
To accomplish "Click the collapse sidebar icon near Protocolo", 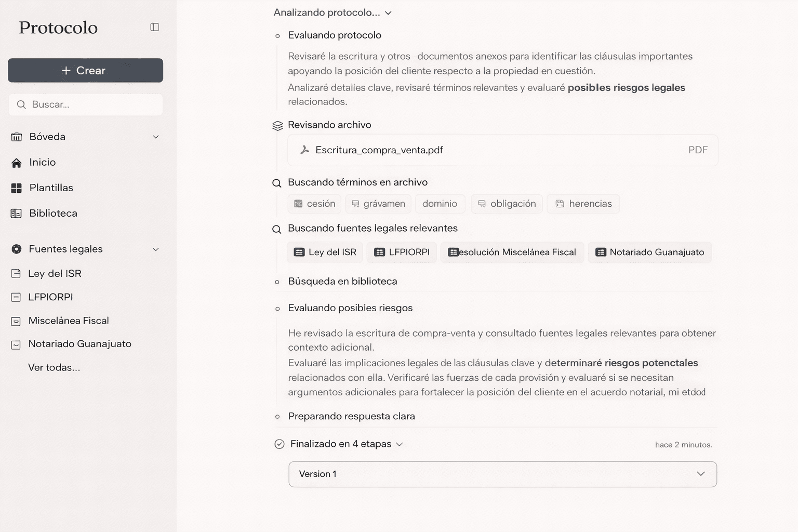I will (154, 27).
